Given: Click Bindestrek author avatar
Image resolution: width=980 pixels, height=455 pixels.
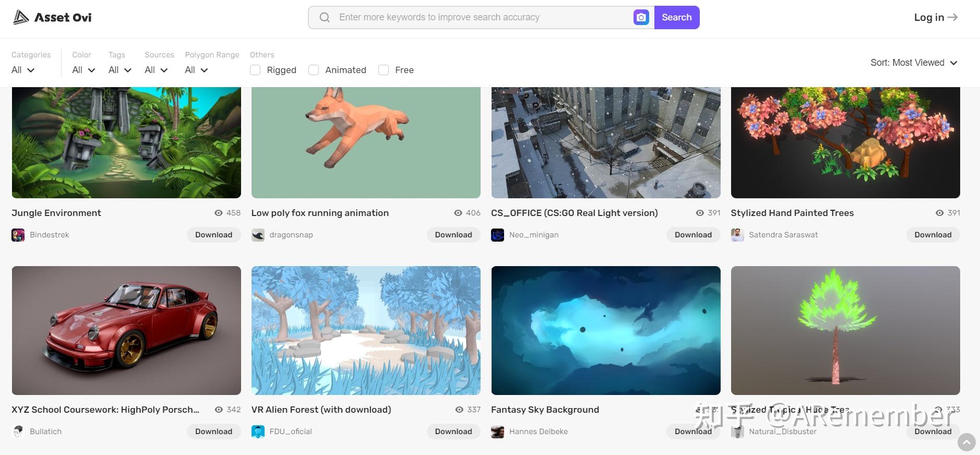Looking at the screenshot, I should [x=18, y=235].
